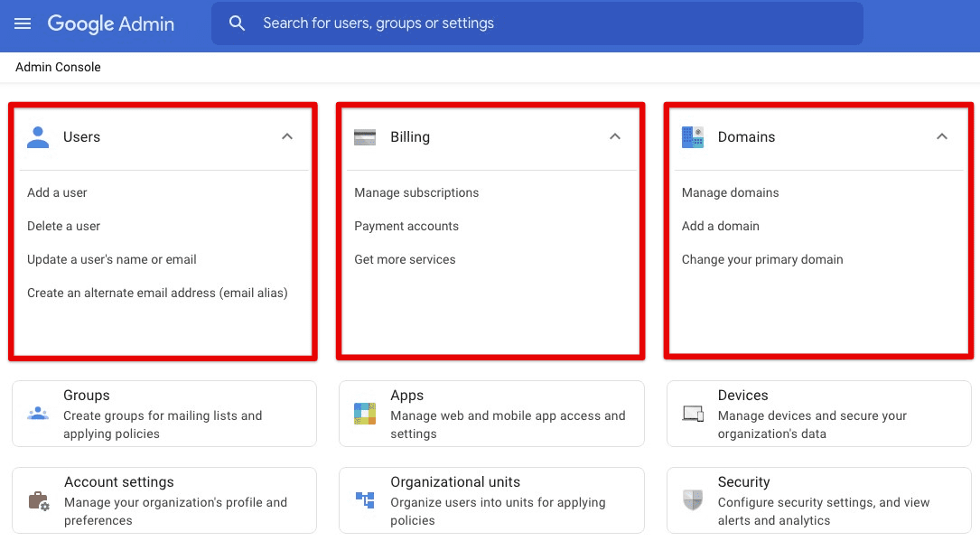Click Change your primary domain

pos(762,259)
